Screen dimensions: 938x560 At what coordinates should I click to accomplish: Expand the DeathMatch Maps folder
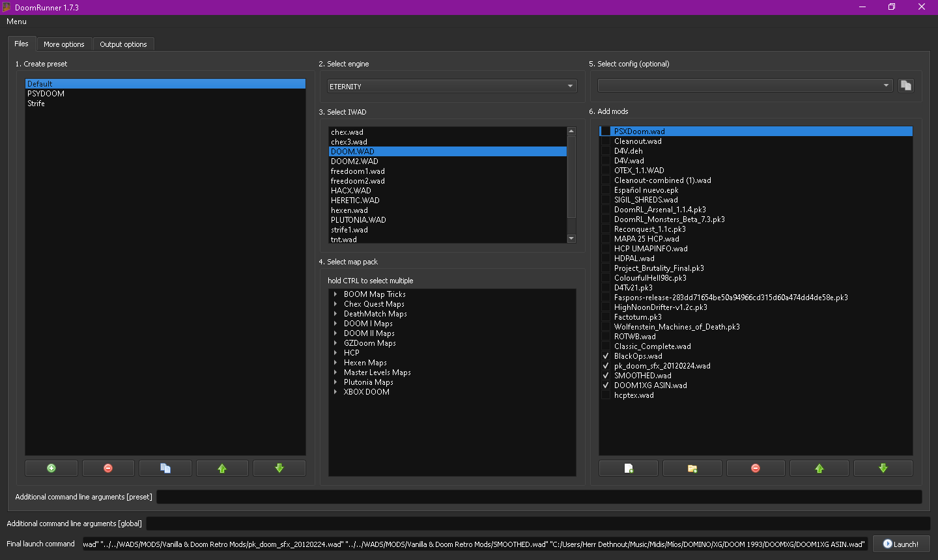pyautogui.click(x=335, y=314)
